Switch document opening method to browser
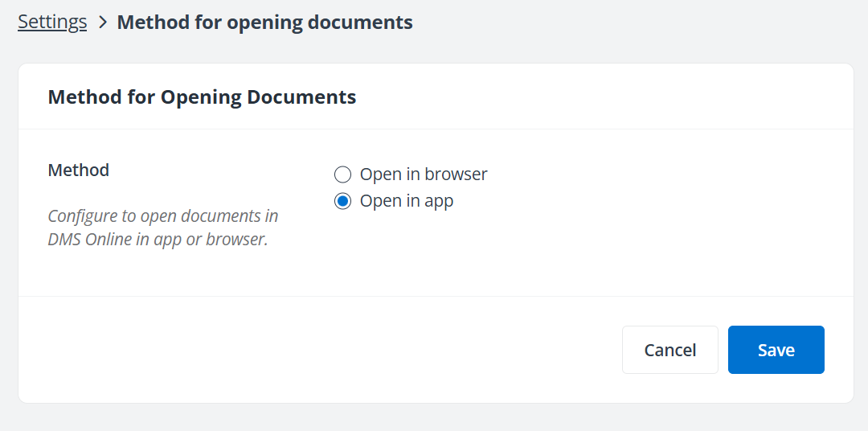Image resolution: width=868 pixels, height=431 pixels. tap(343, 174)
